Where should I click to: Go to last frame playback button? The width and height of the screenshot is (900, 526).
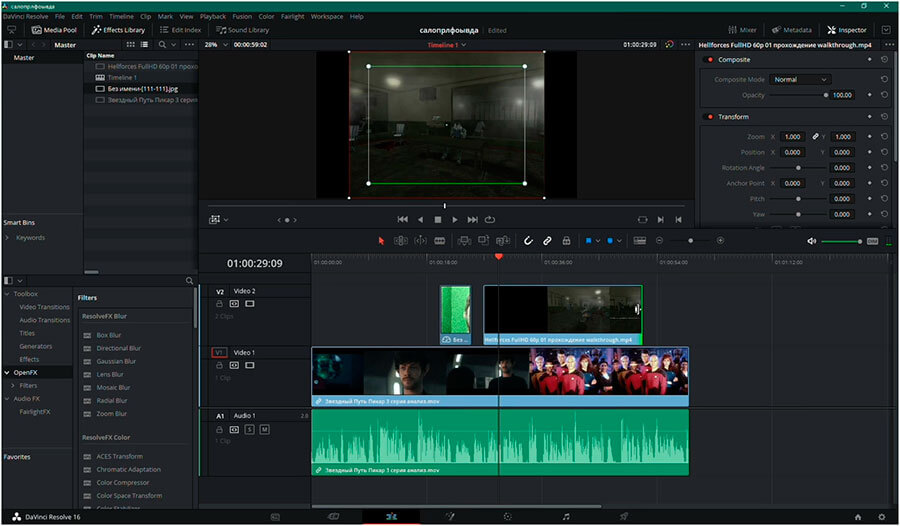472,219
